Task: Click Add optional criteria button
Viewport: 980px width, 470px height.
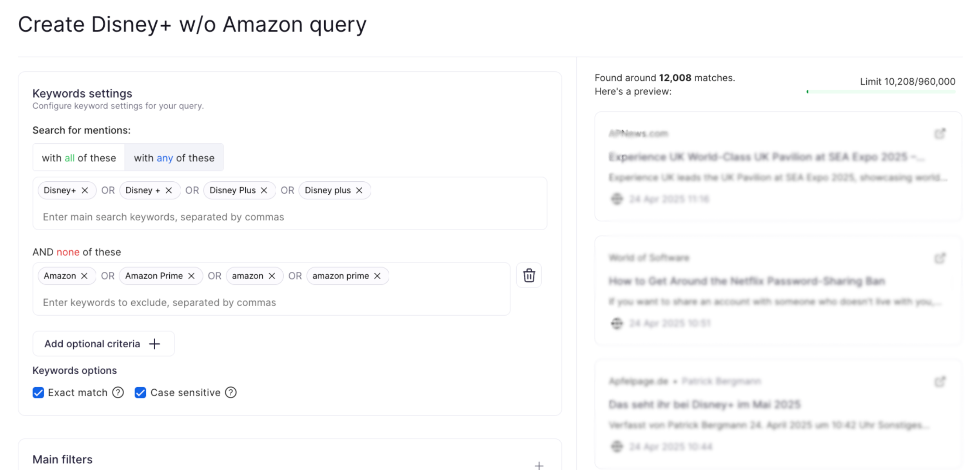Action: point(103,344)
